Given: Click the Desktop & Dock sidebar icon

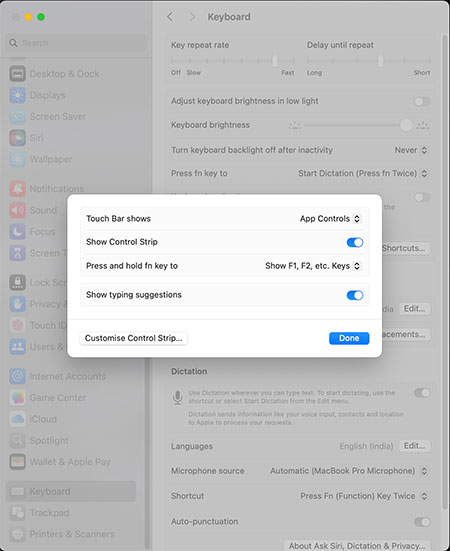Looking at the screenshot, I should click(17, 74).
